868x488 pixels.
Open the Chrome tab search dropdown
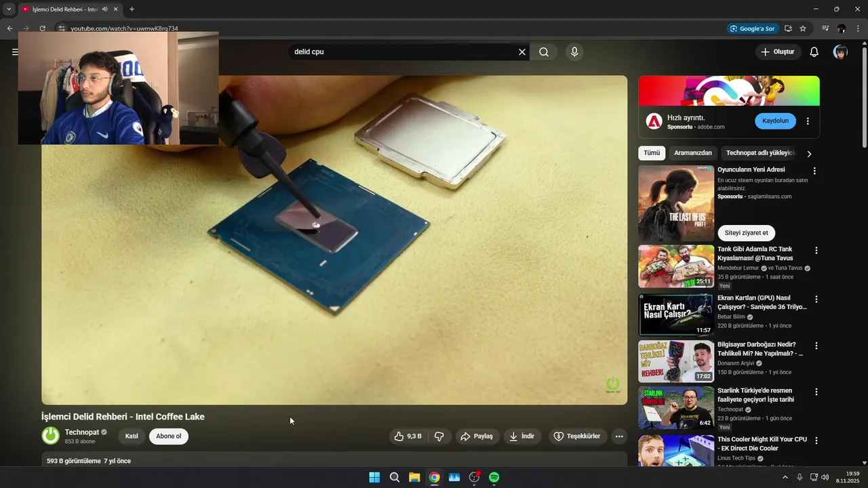pyautogui.click(x=9, y=9)
